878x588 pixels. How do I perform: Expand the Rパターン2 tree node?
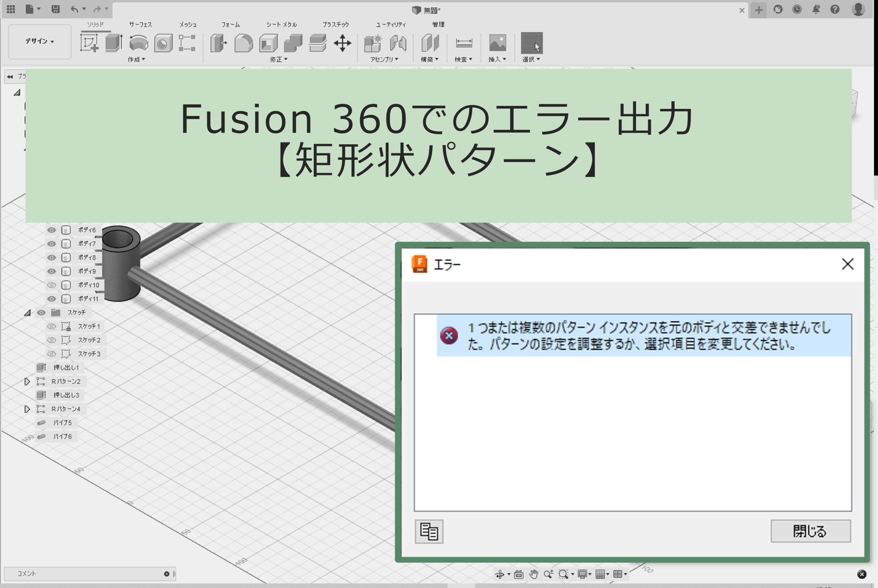(27, 381)
